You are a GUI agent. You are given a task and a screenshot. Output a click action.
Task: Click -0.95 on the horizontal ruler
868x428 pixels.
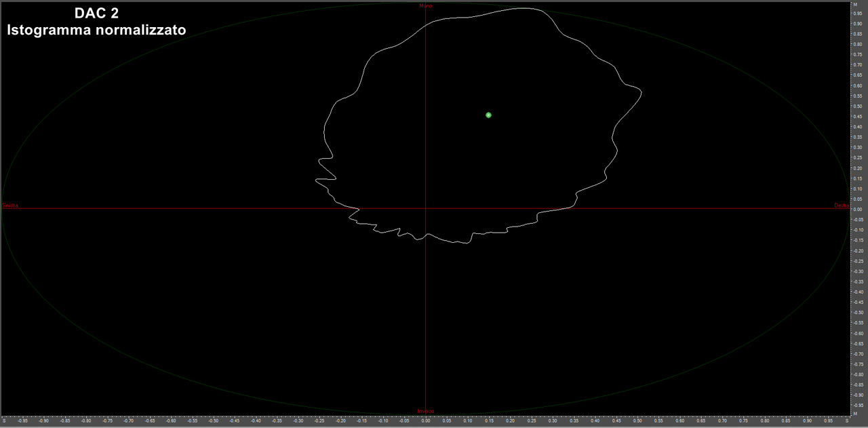[22, 421]
